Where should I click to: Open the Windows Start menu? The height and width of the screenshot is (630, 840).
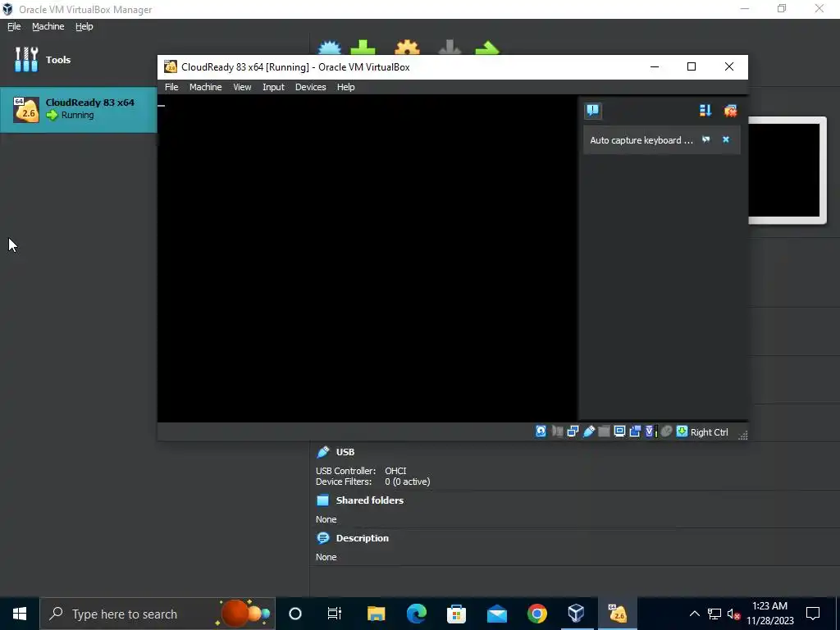click(x=20, y=614)
